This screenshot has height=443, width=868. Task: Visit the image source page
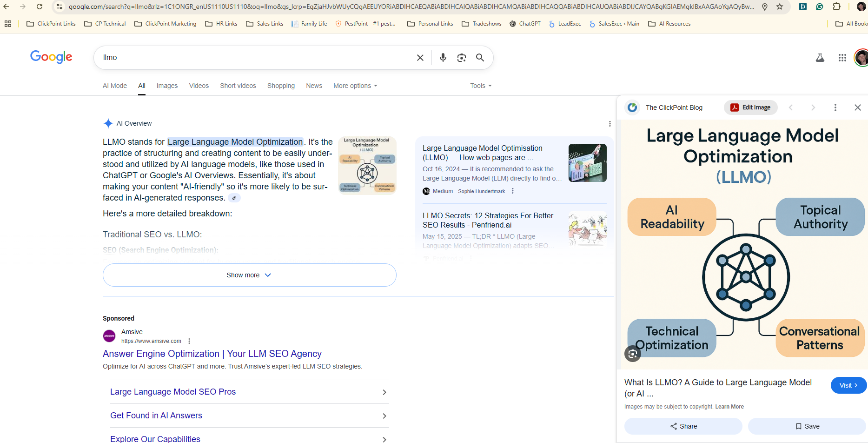848,385
